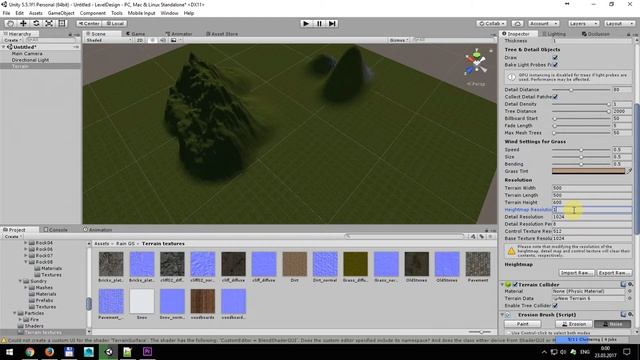Open the Component menu
The image size is (640, 360).
pyautogui.click(x=93, y=13)
